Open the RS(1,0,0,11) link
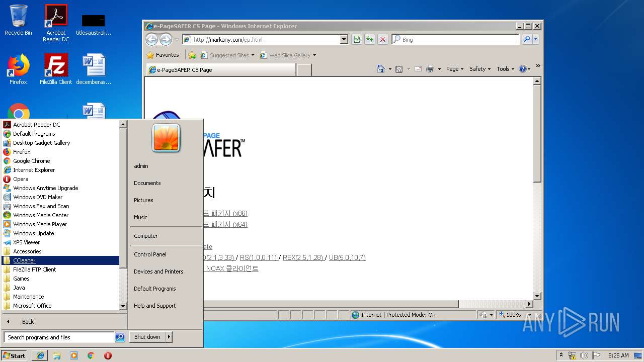 (x=259, y=257)
